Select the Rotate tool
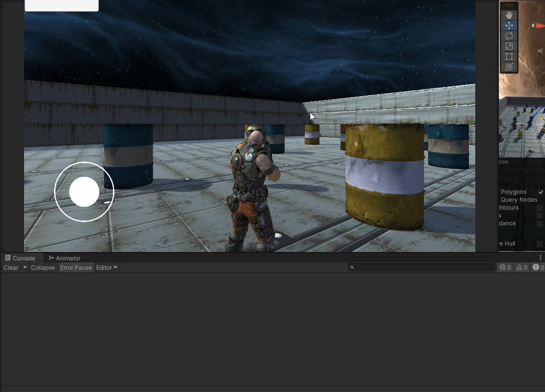Image resolution: width=545 pixels, height=392 pixels. 509,36
